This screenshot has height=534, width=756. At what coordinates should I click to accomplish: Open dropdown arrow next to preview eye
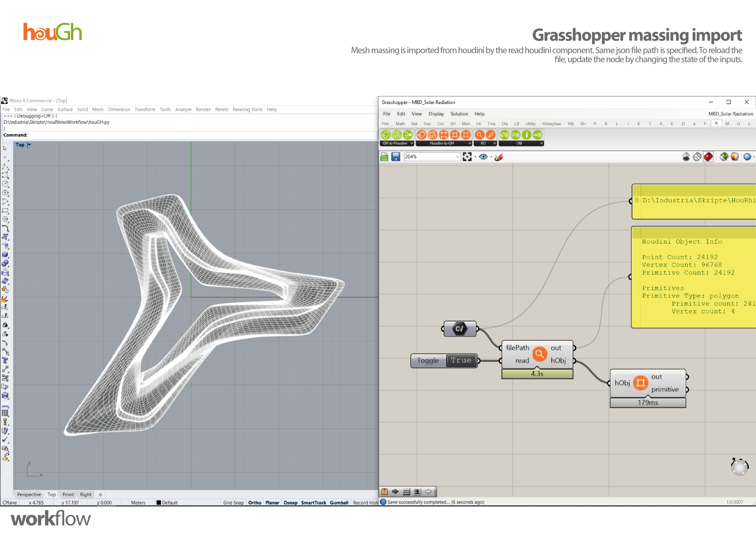click(x=491, y=157)
